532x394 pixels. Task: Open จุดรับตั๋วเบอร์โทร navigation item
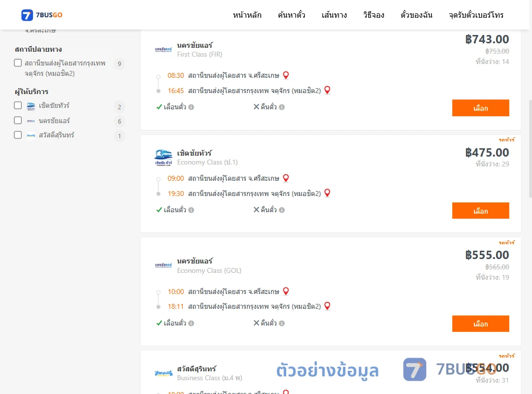tap(476, 15)
